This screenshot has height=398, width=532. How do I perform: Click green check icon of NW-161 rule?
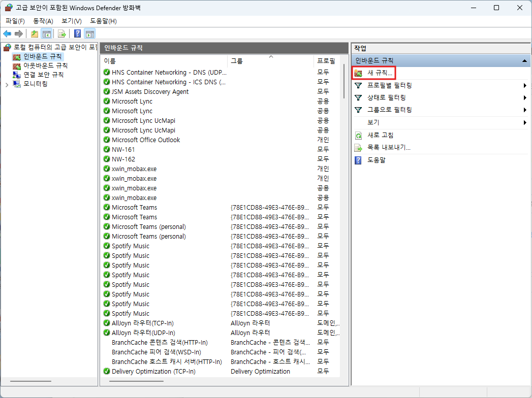click(107, 150)
